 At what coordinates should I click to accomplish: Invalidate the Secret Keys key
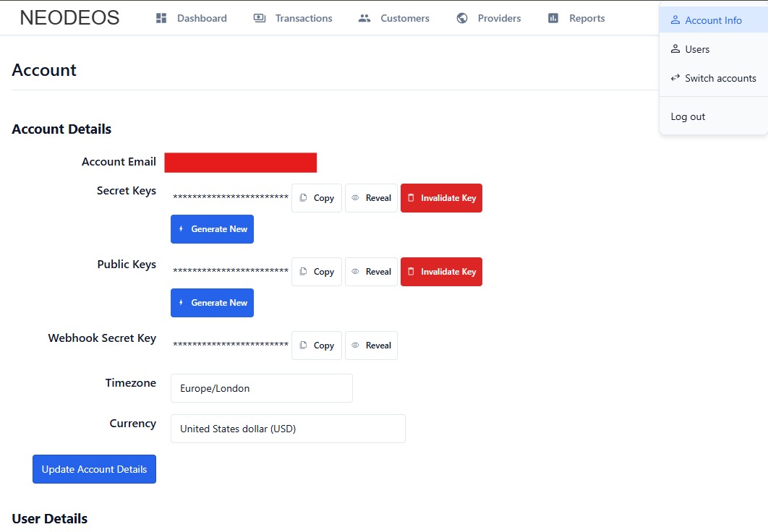[x=441, y=198]
